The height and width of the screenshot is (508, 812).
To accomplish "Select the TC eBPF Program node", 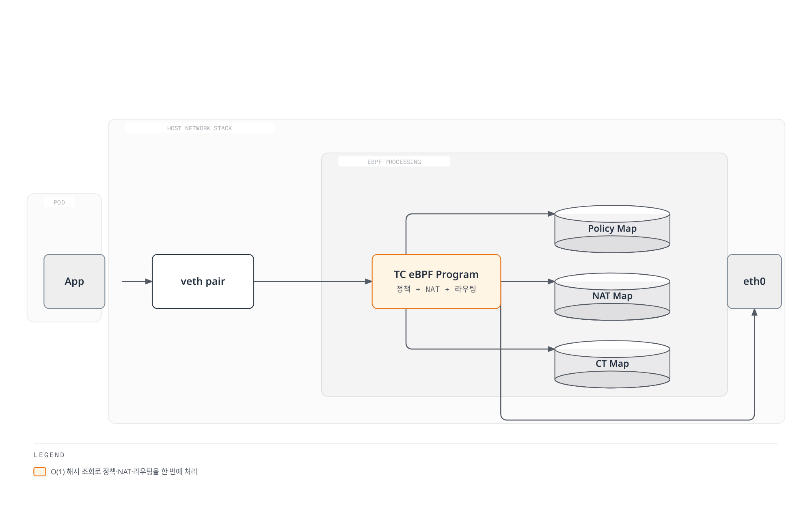I will pyautogui.click(x=436, y=281).
